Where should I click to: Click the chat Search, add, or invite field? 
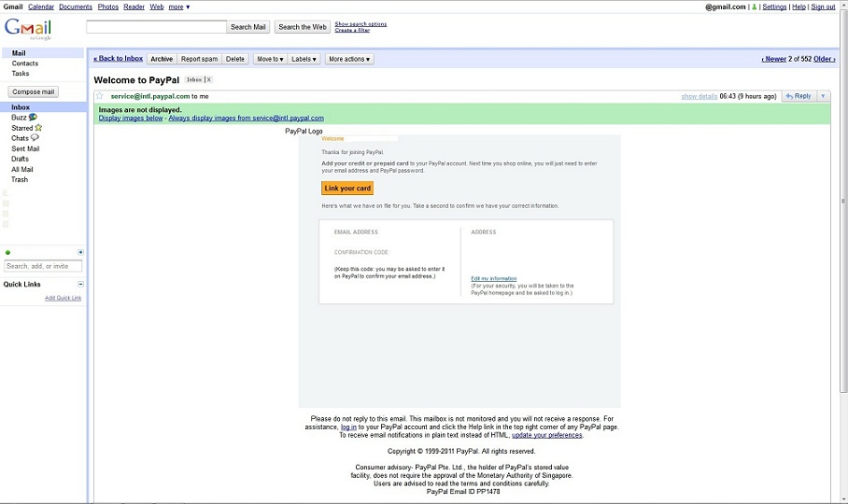click(x=43, y=266)
